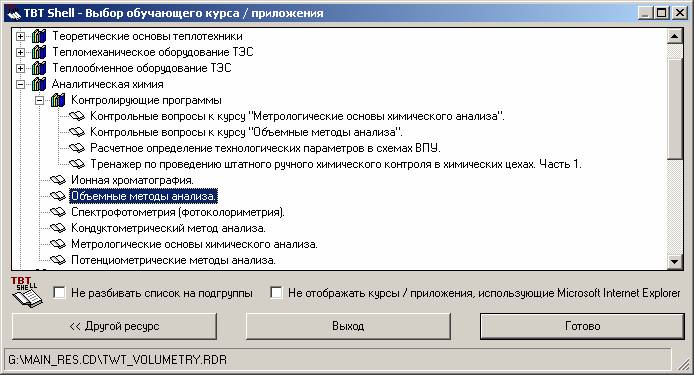Click the scrollbar down arrow of course list
Image resolution: width=694 pixels, height=375 pixels.
tap(674, 262)
